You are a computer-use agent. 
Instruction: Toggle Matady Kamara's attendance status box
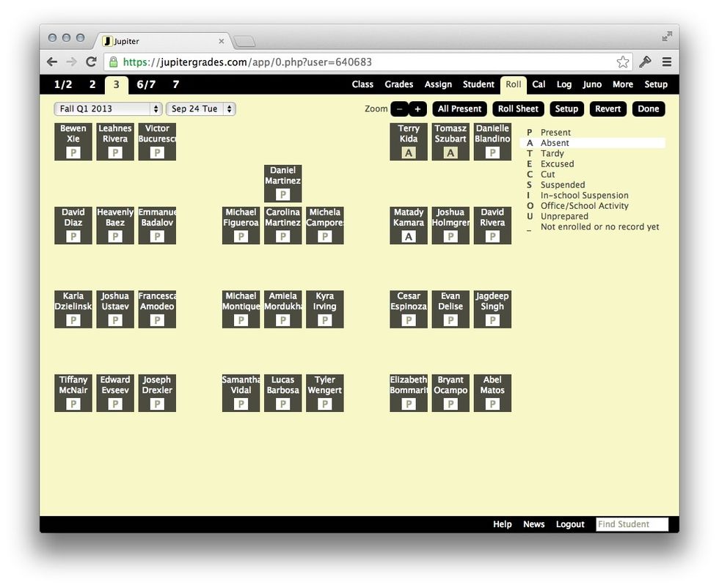click(x=409, y=236)
